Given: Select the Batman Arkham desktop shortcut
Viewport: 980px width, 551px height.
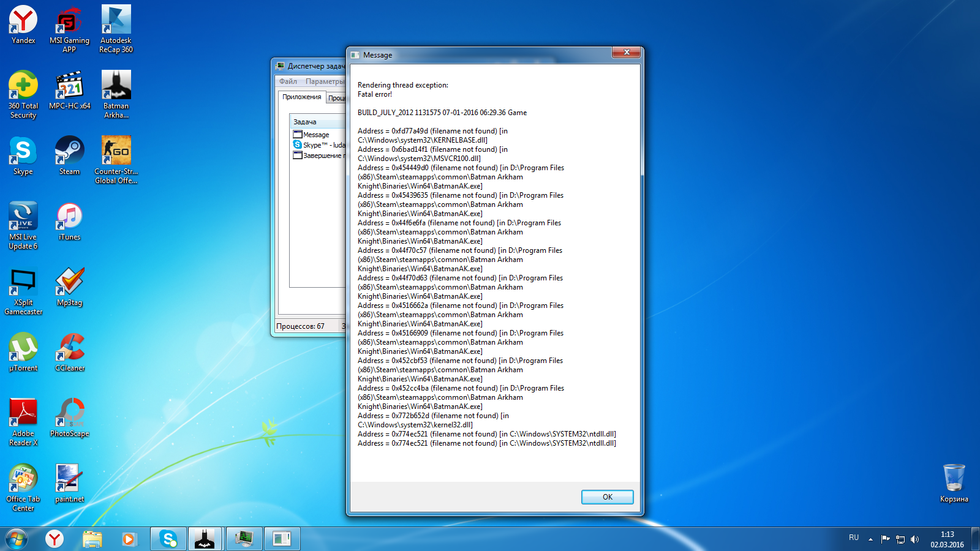Looking at the screenshot, I should click(116, 94).
